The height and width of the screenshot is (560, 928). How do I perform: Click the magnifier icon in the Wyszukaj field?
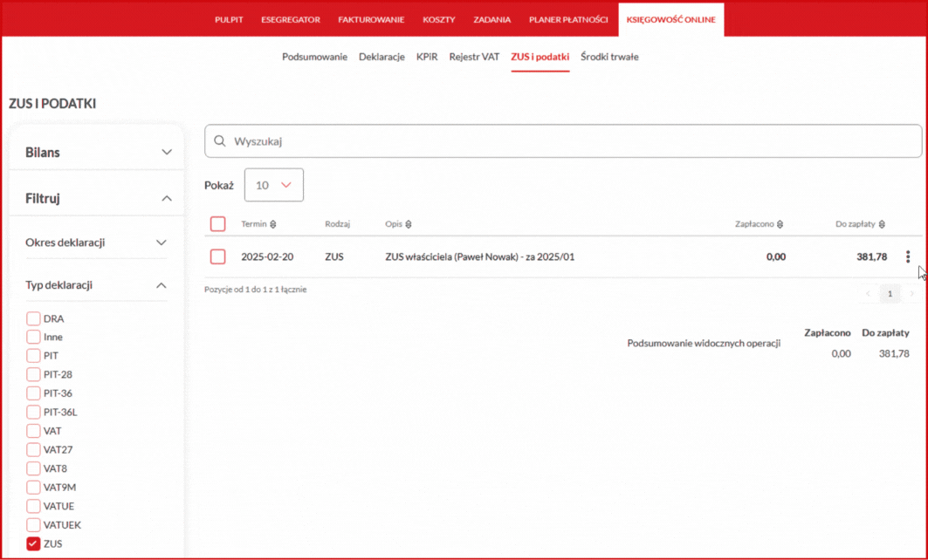coord(220,141)
